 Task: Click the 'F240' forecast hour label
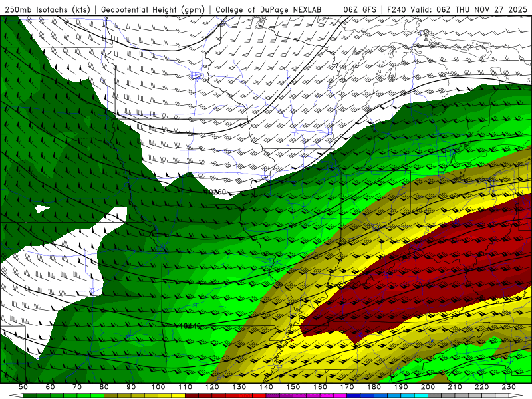click(x=397, y=10)
